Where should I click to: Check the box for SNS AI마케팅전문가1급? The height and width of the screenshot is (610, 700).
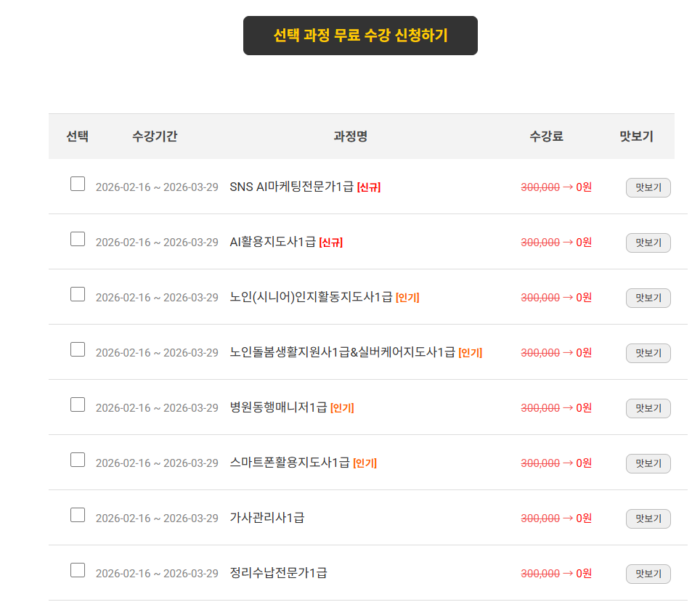pos(78,184)
